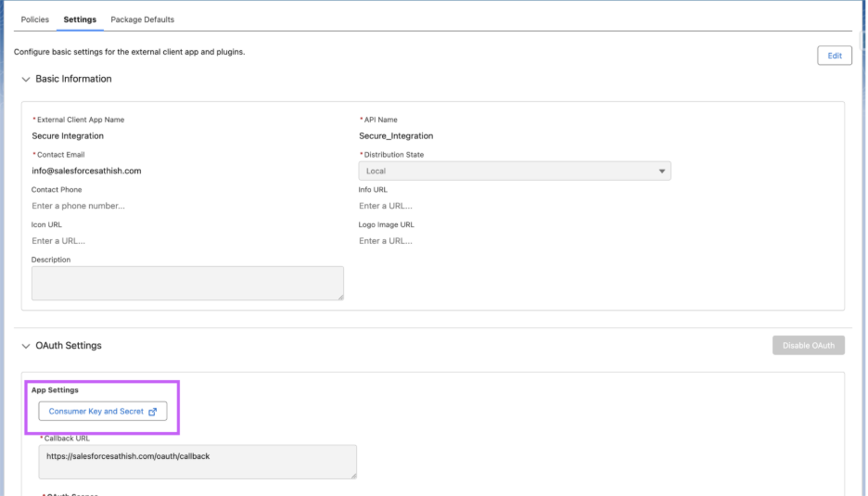Open the Distribution State dropdown arrow
The width and height of the screenshot is (868, 496).
[x=661, y=172]
